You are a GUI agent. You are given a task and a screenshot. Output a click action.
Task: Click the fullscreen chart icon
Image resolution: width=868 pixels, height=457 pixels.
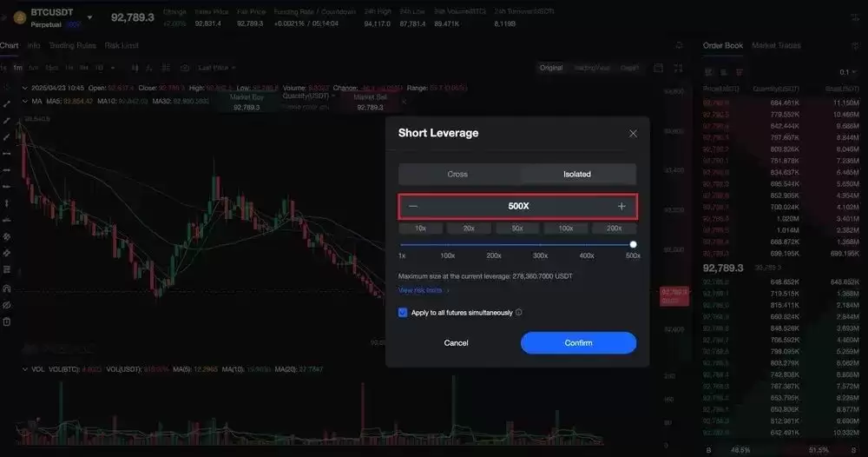coord(678,68)
